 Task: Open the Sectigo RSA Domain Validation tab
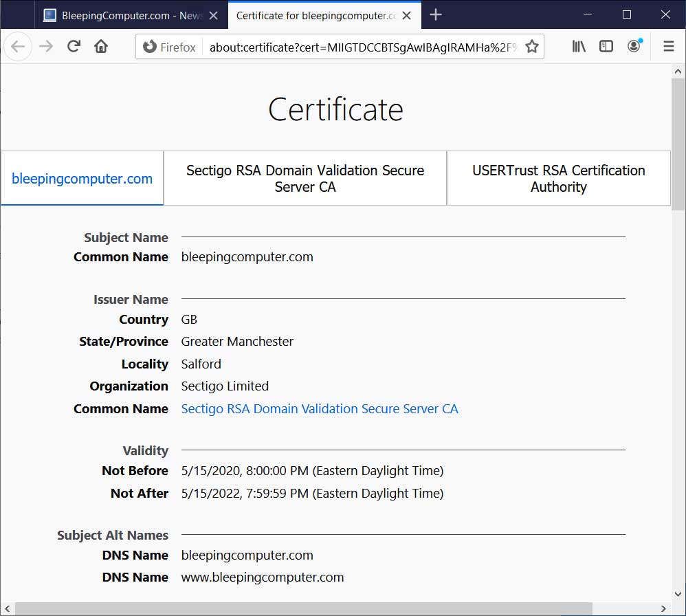(305, 179)
